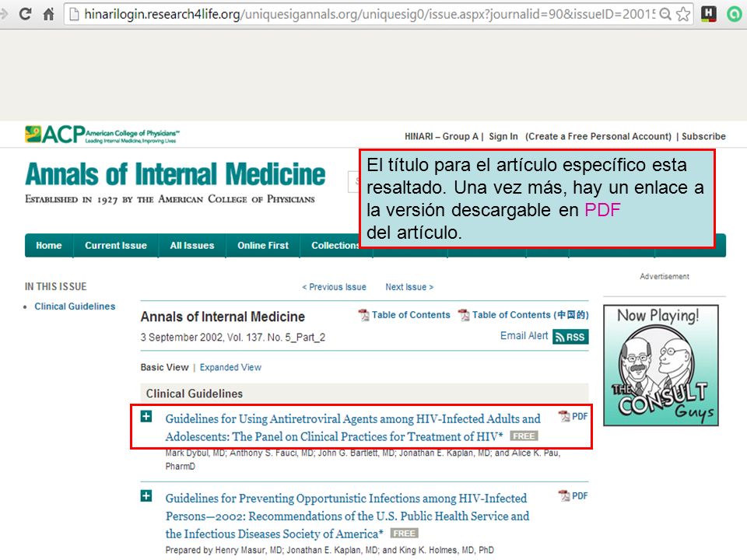
Task: Click the IN THIS ISSUE heading
Action: pos(56,287)
